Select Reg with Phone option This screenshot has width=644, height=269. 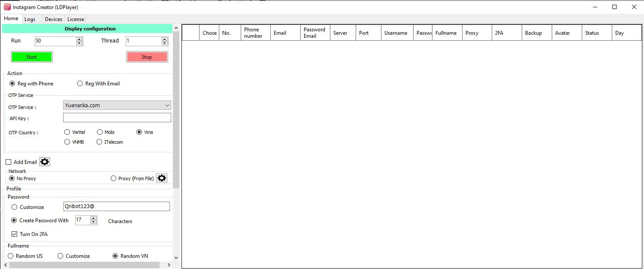click(x=31, y=84)
